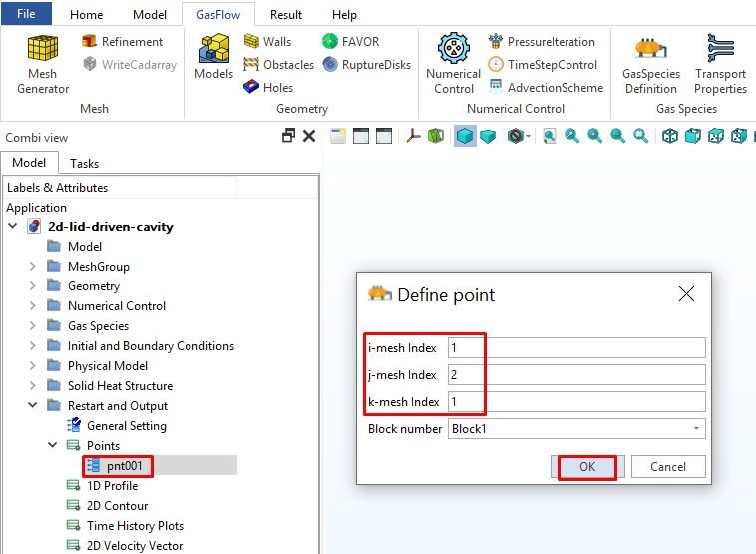
Task: Click the j-mesh Index input field
Action: coord(576,375)
